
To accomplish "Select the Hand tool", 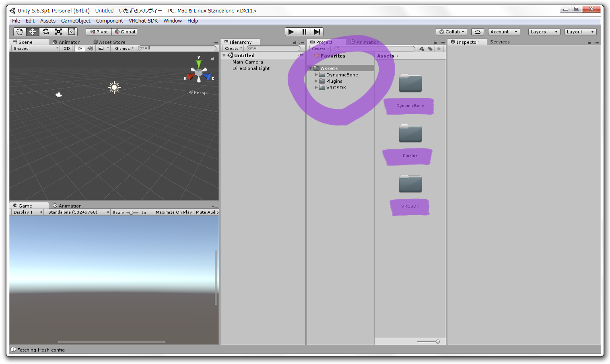I will coord(20,32).
